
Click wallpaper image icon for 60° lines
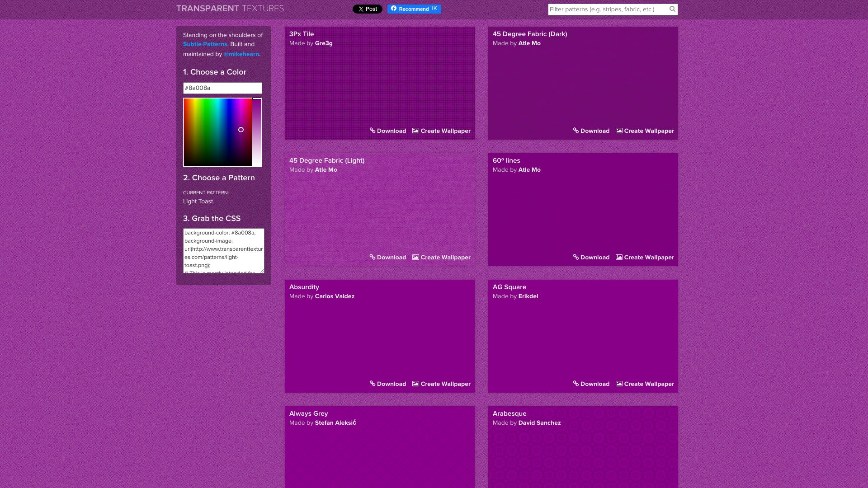[619, 257]
